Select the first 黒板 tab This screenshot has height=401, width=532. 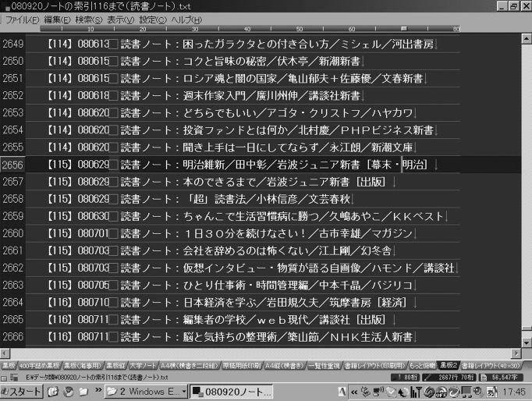pyautogui.click(x=9, y=365)
